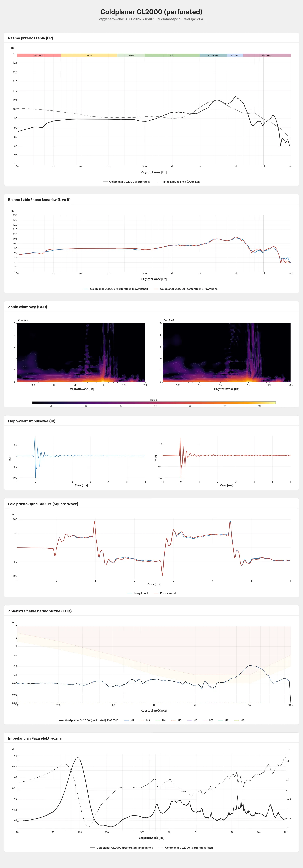This screenshot has height=868, width=303.
Task: Click the red SUB BASS band label
Action: (39, 55)
